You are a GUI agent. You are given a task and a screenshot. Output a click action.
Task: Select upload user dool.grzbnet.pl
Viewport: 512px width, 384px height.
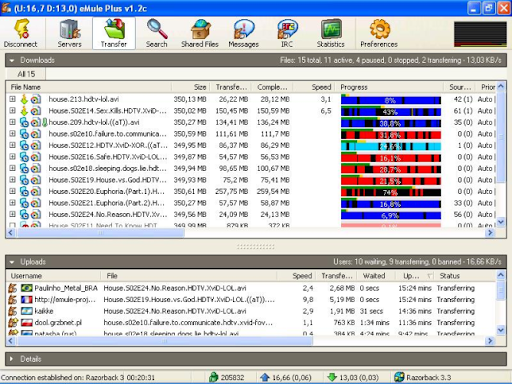click(252, 322)
